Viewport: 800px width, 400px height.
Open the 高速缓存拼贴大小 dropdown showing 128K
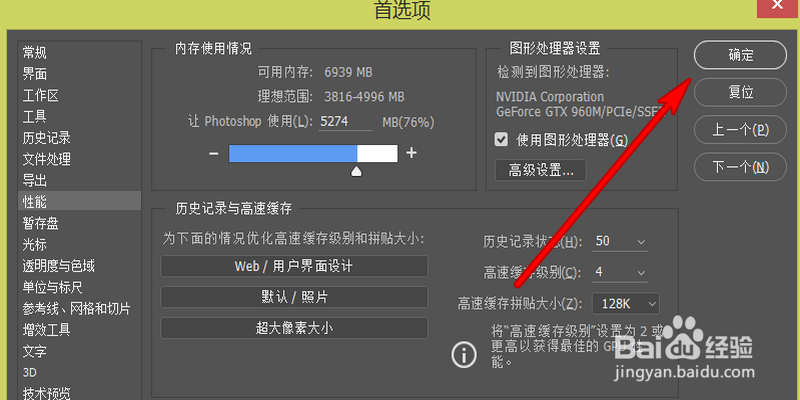(626, 304)
